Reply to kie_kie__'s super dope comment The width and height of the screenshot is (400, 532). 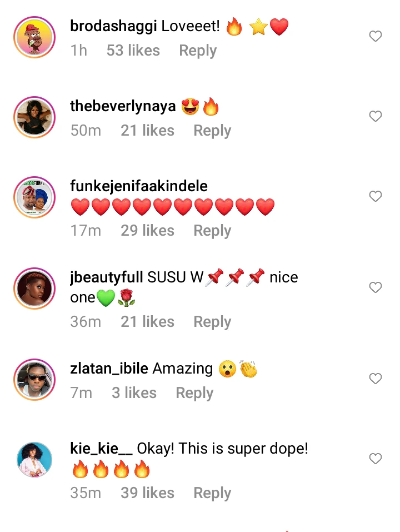click(212, 493)
